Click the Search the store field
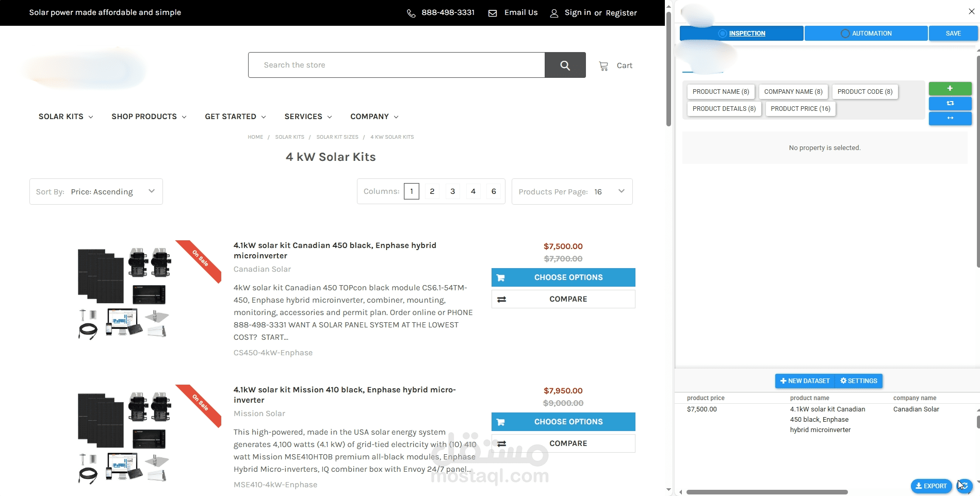980x496 pixels. pos(397,65)
